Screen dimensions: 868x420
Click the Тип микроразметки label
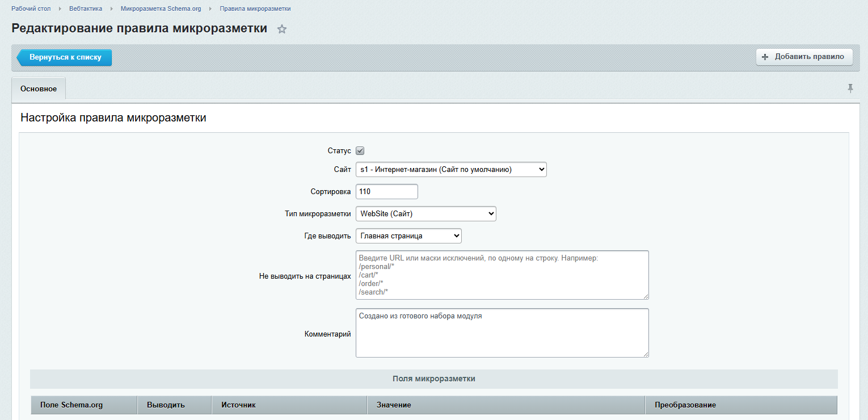pyautogui.click(x=318, y=214)
